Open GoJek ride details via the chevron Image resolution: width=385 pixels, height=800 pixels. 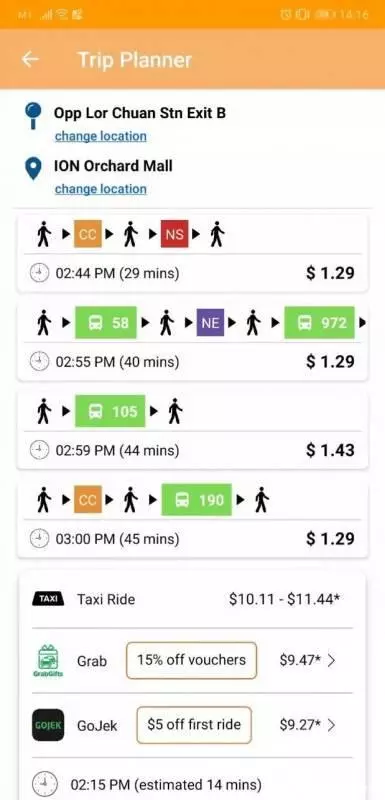(x=331, y=725)
